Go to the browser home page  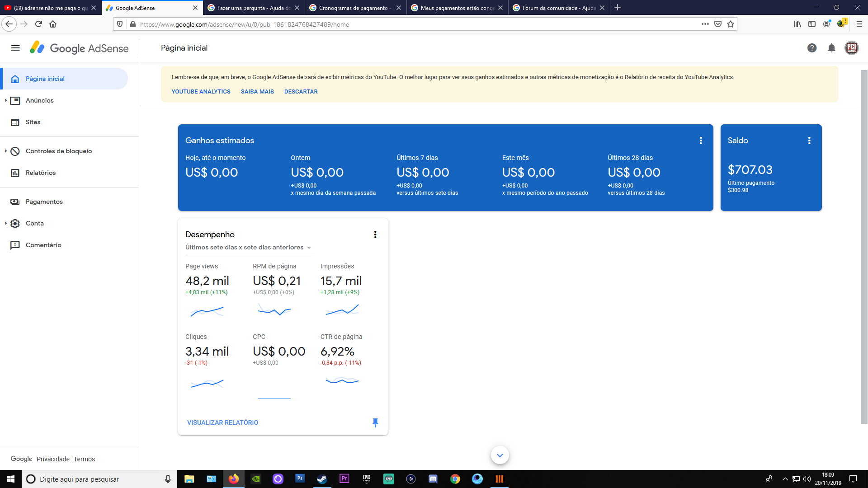point(53,24)
